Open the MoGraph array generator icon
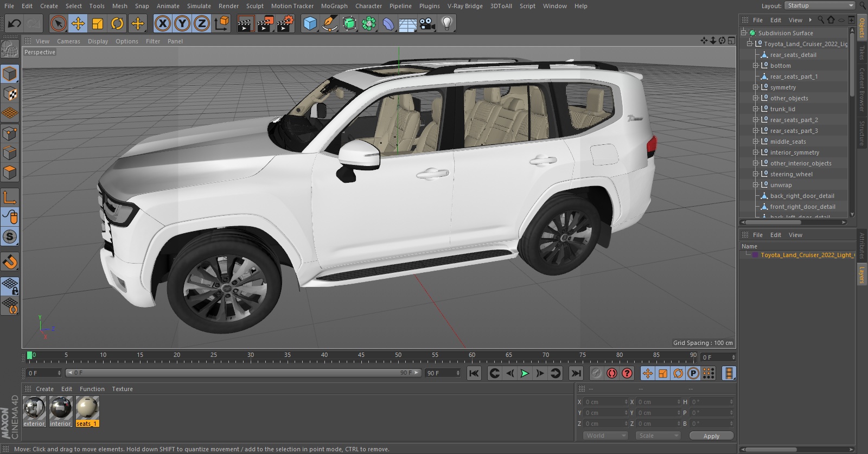 [x=369, y=23]
